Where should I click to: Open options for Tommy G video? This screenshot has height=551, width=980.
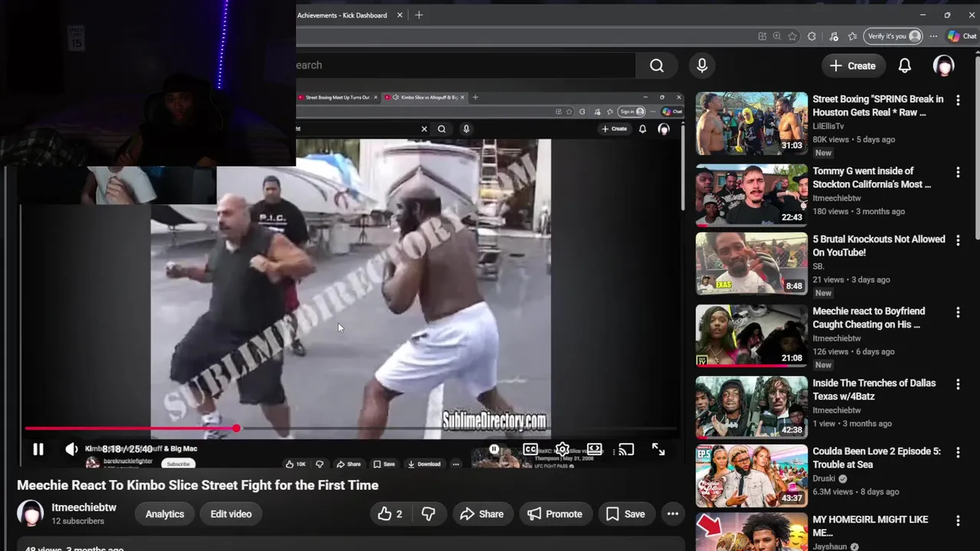coord(958,172)
